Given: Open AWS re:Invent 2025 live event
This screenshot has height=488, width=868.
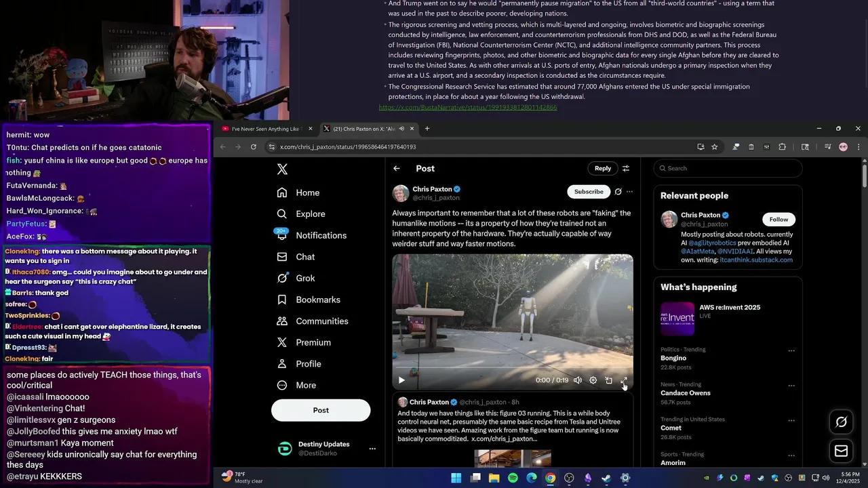Looking at the screenshot, I should [727, 319].
